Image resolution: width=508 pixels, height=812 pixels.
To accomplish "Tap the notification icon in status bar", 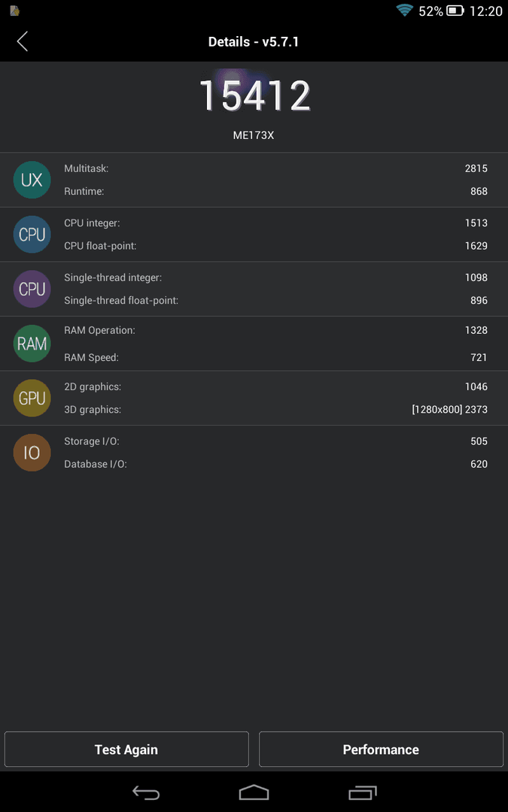I will (14, 11).
